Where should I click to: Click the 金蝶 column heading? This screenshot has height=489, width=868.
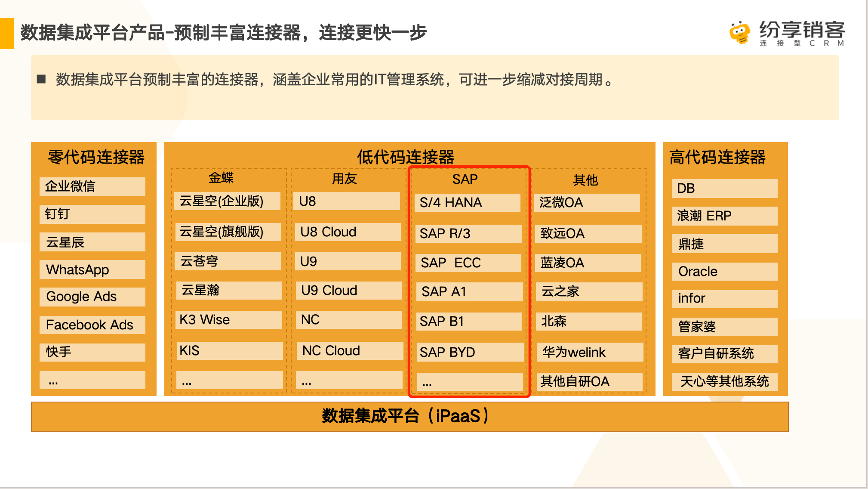221,178
